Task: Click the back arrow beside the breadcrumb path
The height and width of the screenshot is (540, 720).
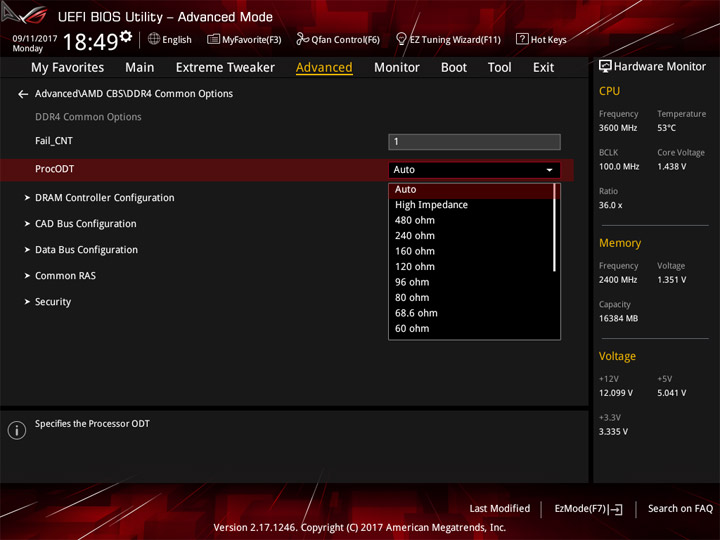Action: (x=22, y=94)
